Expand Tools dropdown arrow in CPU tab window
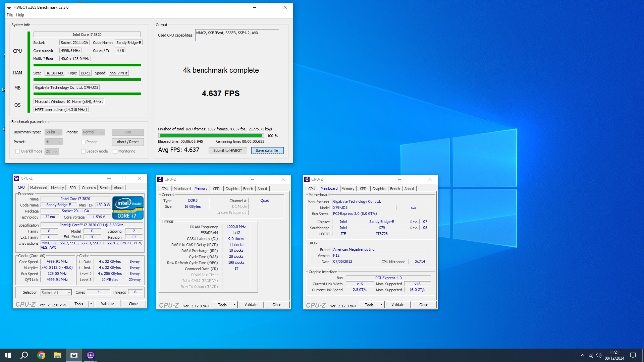Image resolution: width=644 pixels, height=362 pixels. 91,304
